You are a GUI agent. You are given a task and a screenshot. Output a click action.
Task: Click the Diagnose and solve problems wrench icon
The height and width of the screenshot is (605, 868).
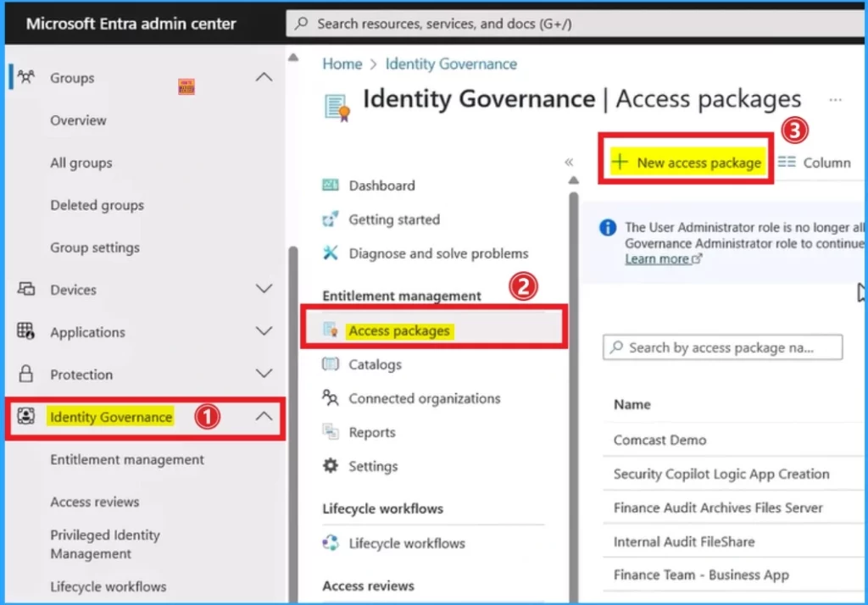point(331,253)
